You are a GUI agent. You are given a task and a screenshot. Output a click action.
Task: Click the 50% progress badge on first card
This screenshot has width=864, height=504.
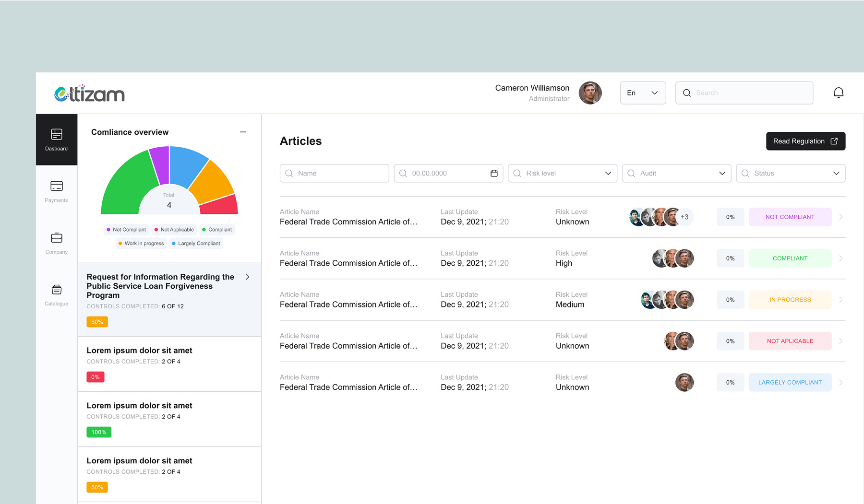97,321
